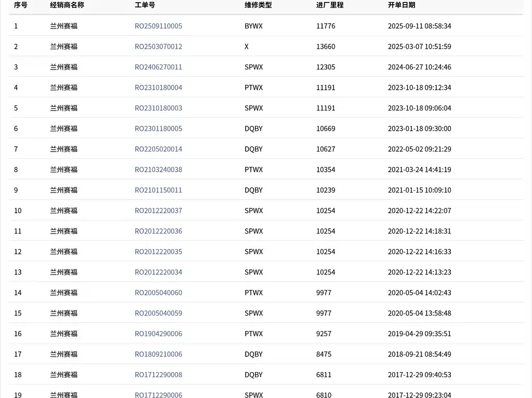
Task: Click dealer name 兰州赛福 in row 10
Action: coord(64,211)
